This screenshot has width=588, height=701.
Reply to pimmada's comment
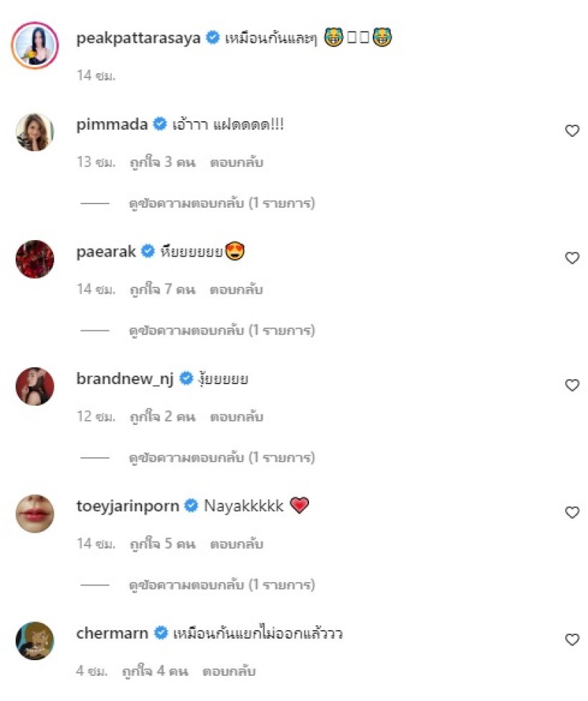[x=237, y=162]
